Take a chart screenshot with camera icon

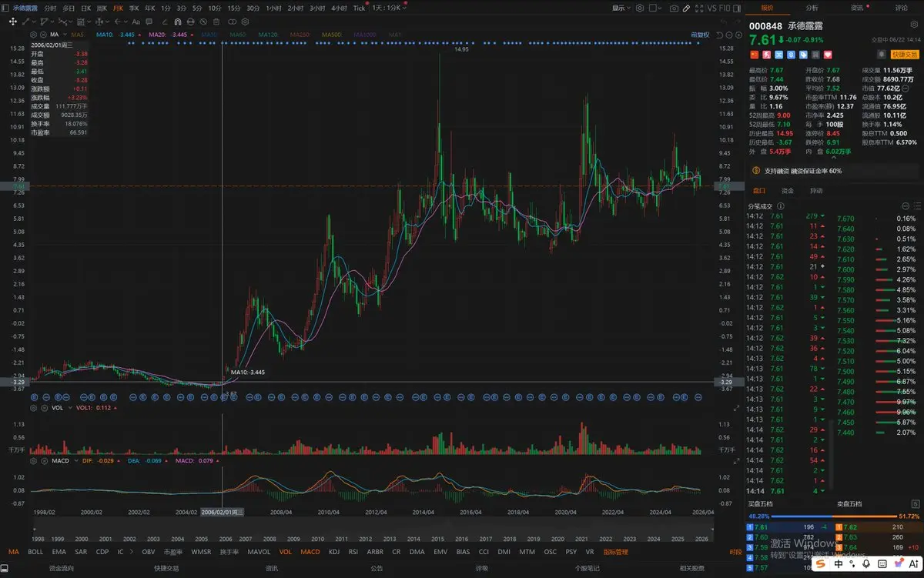click(674, 8)
